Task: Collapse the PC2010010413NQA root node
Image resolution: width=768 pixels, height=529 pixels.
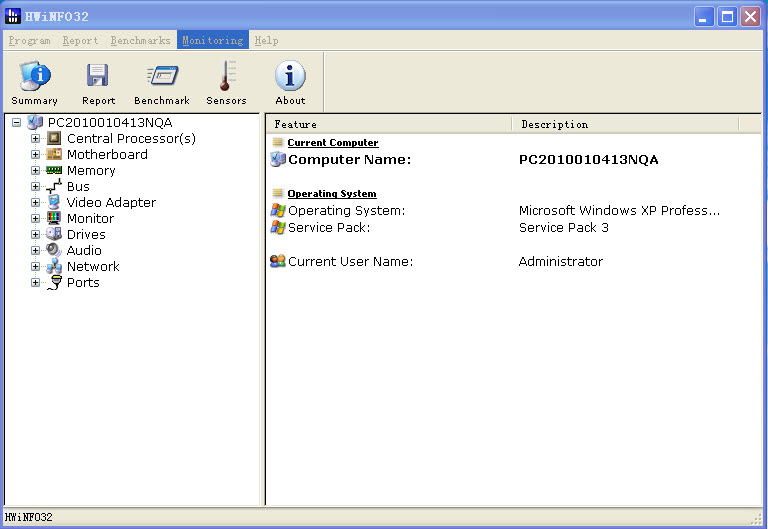Action: click(17, 123)
